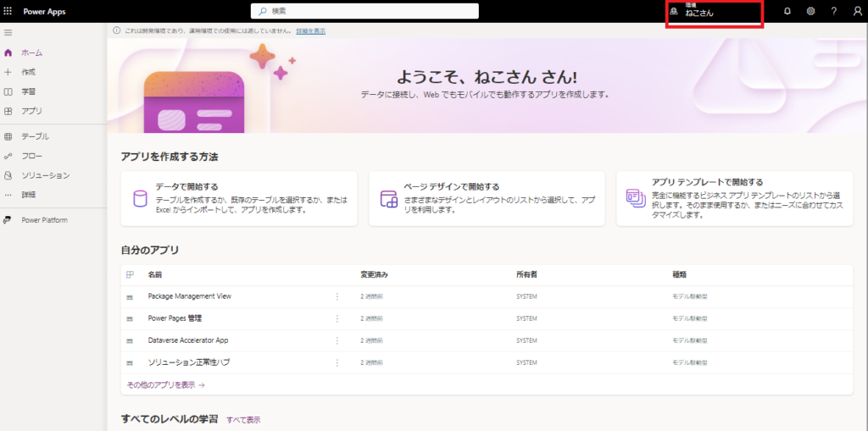Click the app icon of Power Pages 管理
868x431 pixels.
[x=130, y=319]
